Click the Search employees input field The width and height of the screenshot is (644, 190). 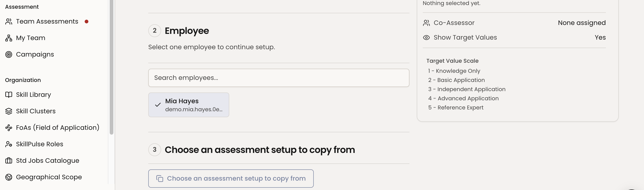click(279, 78)
